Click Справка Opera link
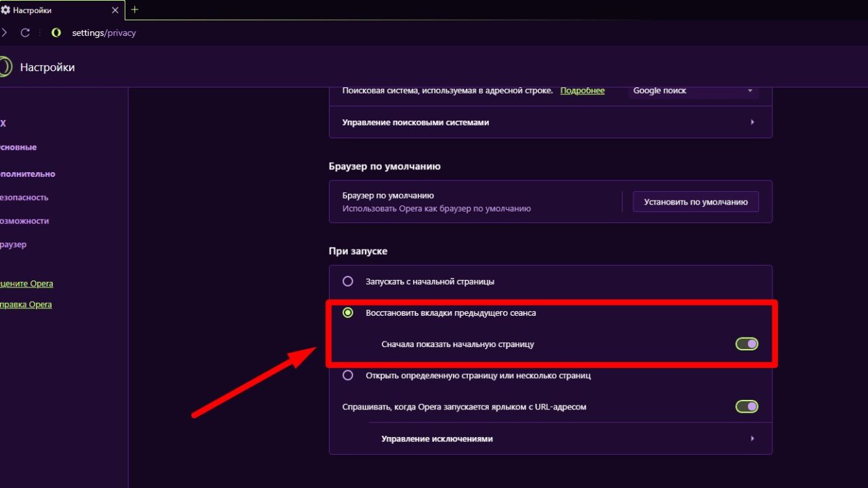This screenshot has height=488, width=868. pyautogui.click(x=26, y=304)
